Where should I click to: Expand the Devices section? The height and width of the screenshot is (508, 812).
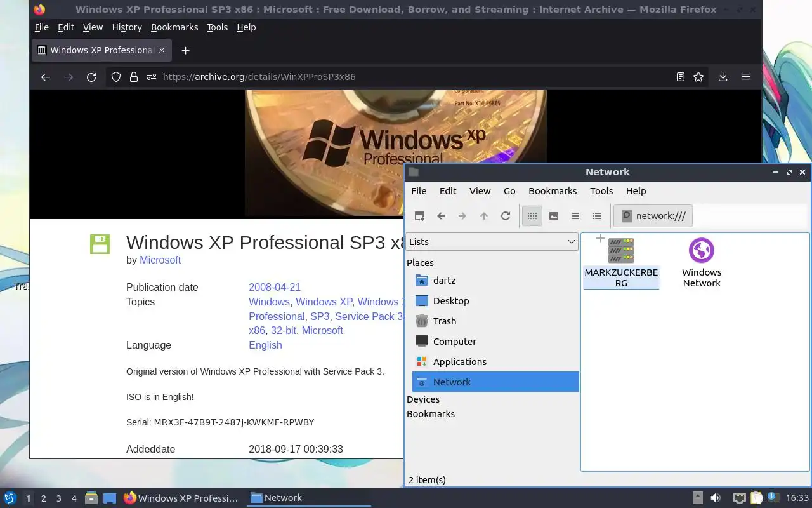point(423,399)
